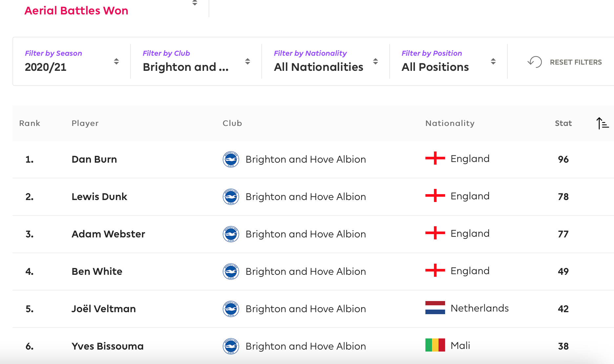Click club name in Yves Bissouma row
This screenshot has width=614, height=364.
[x=306, y=346]
